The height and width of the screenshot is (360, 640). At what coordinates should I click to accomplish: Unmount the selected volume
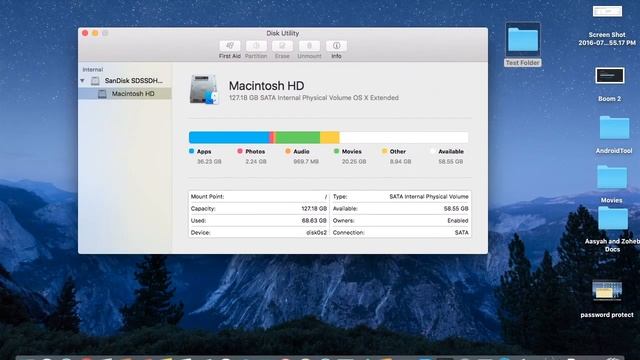pos(309,46)
